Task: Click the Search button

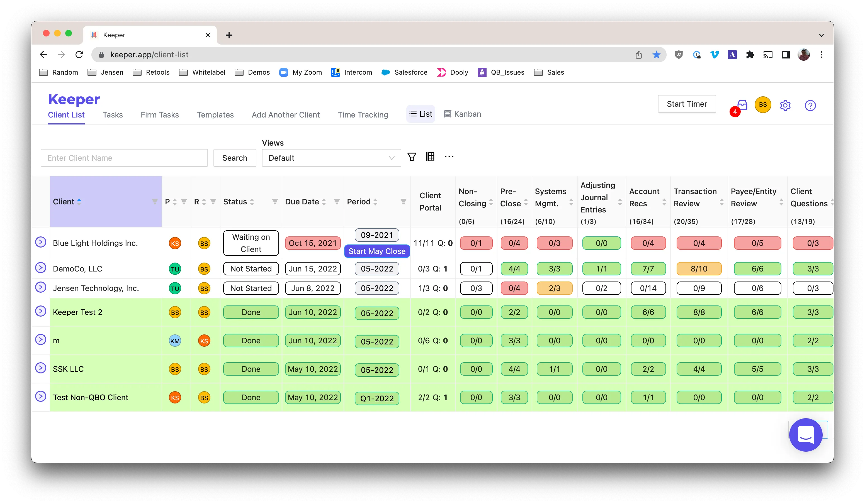Action: tap(235, 158)
